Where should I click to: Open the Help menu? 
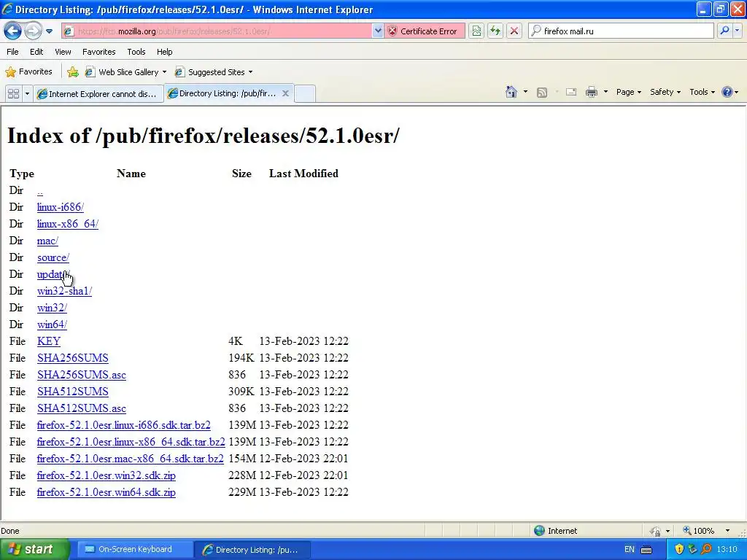(165, 52)
